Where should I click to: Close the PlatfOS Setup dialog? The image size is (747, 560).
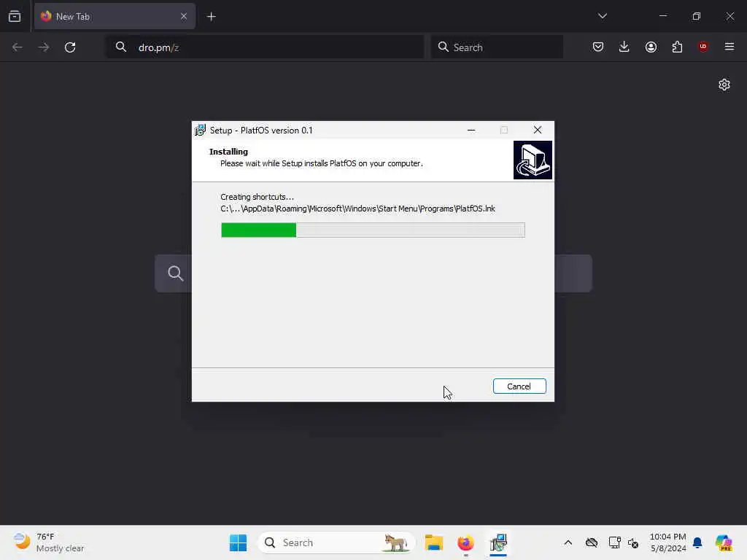[x=538, y=130]
